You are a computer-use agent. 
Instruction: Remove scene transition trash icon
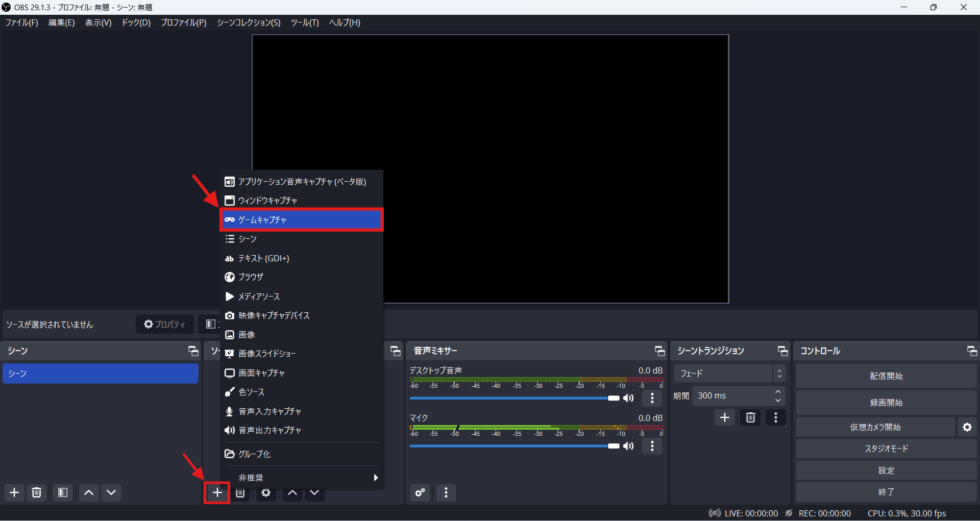750,417
